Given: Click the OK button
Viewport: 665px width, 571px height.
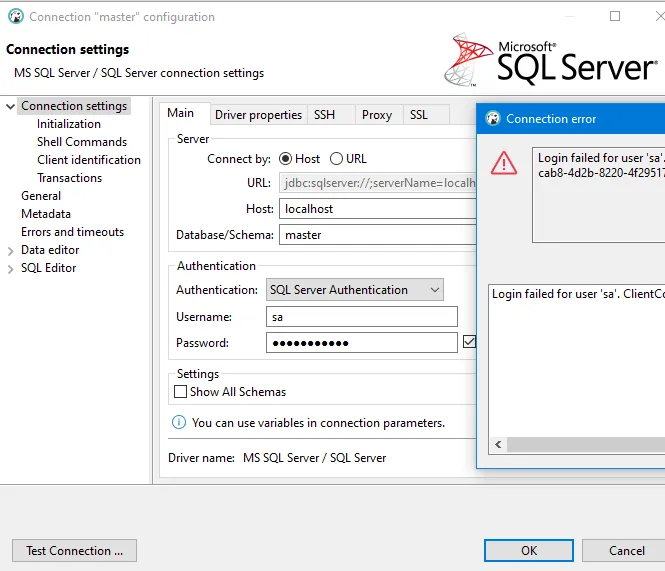Looking at the screenshot, I should pos(529,550).
